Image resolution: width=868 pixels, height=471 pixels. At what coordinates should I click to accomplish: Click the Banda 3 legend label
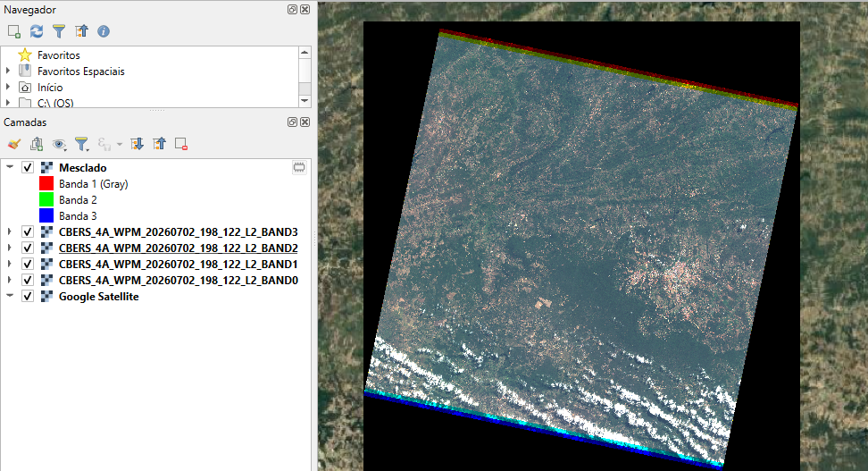78,215
